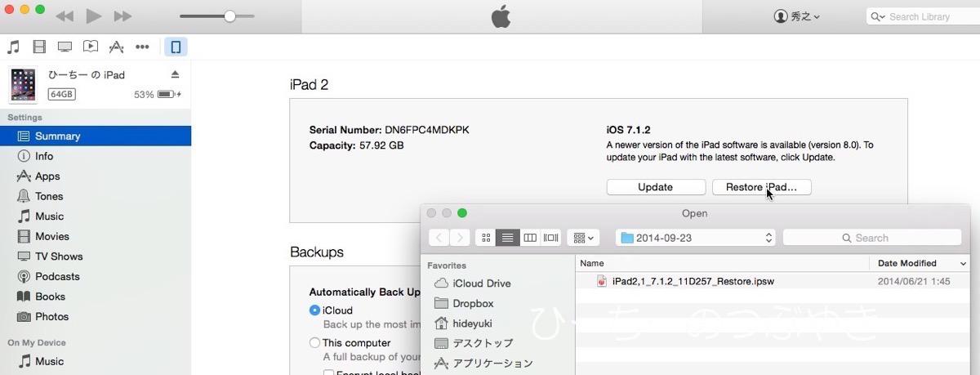Select Books in the Settings sidebar

96,297
